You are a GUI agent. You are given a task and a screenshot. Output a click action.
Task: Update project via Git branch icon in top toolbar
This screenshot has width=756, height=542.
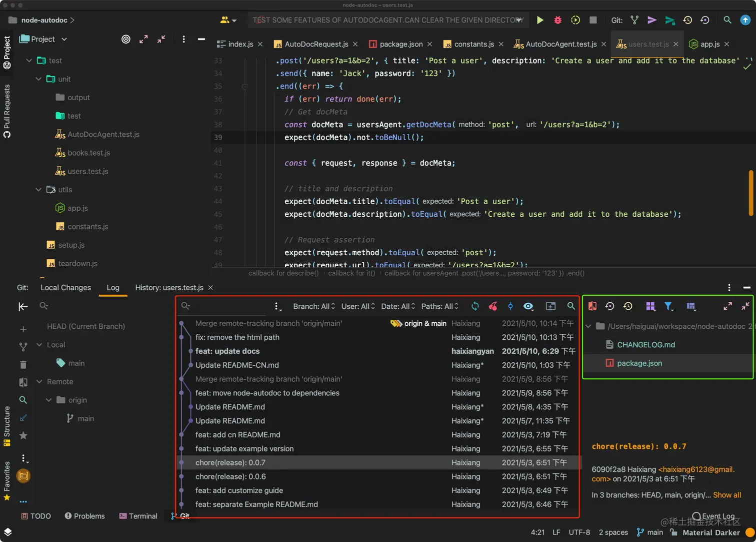click(634, 20)
